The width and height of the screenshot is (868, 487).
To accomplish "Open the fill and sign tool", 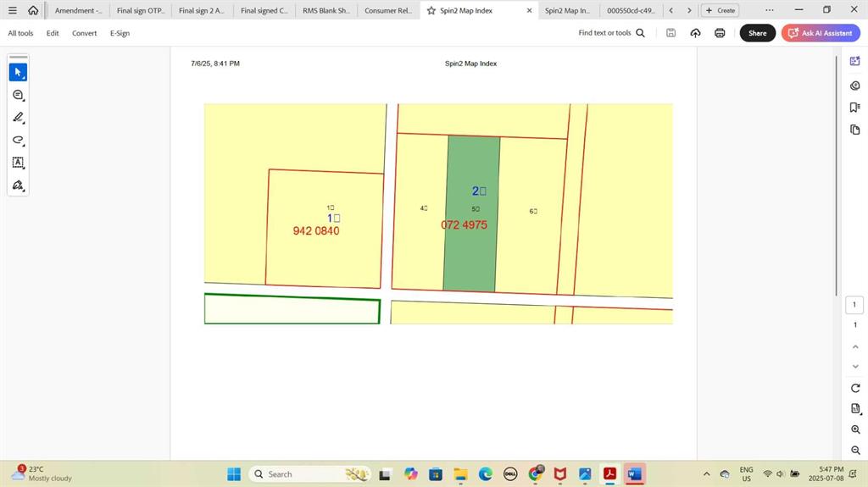I will (x=18, y=185).
